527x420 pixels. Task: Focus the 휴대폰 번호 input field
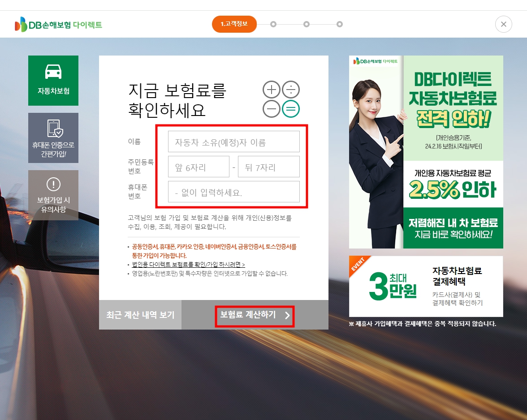233,192
